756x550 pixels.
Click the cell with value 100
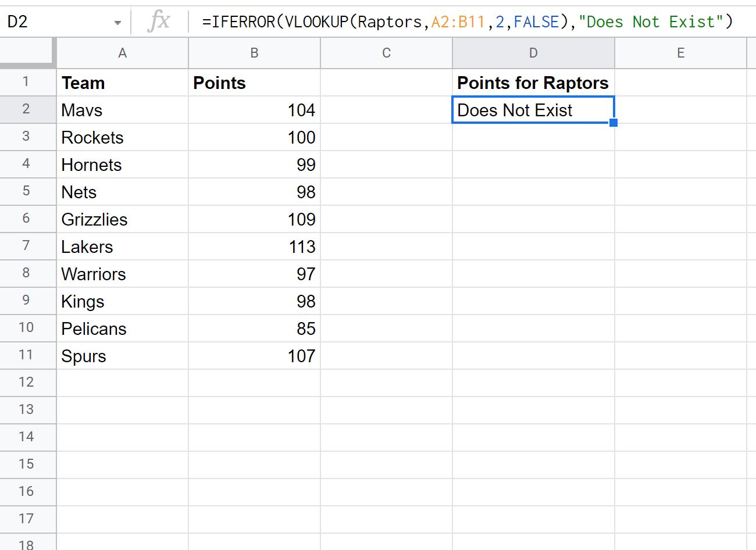[254, 137]
